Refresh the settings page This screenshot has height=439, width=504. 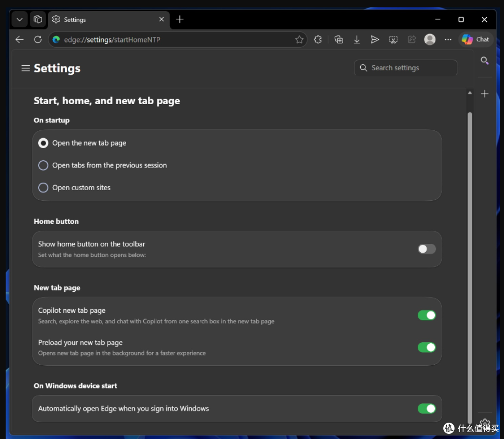point(38,40)
